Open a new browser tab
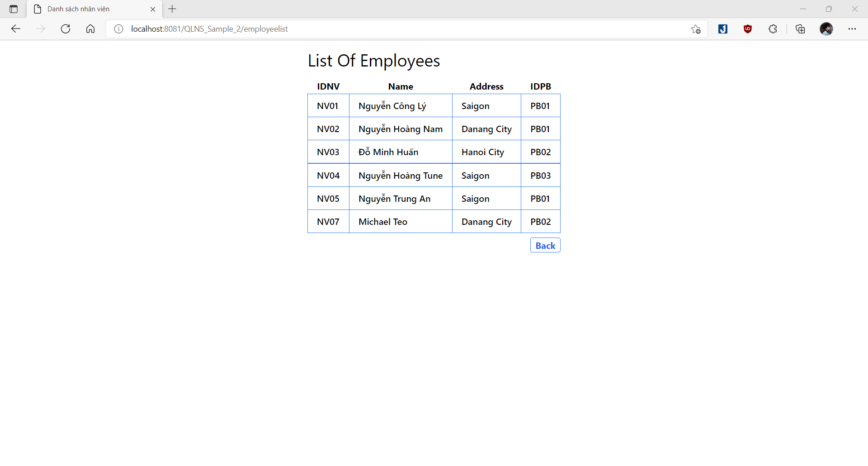 (x=172, y=9)
